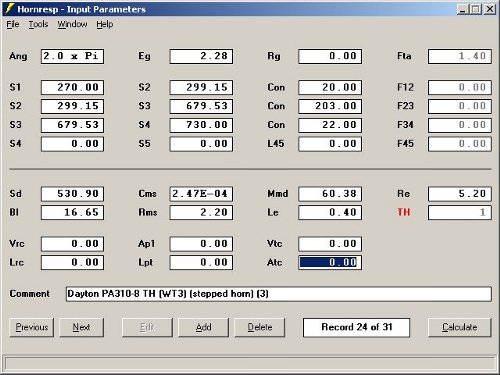The image size is (500, 375).
Task: Add a new record
Action: [x=203, y=327]
